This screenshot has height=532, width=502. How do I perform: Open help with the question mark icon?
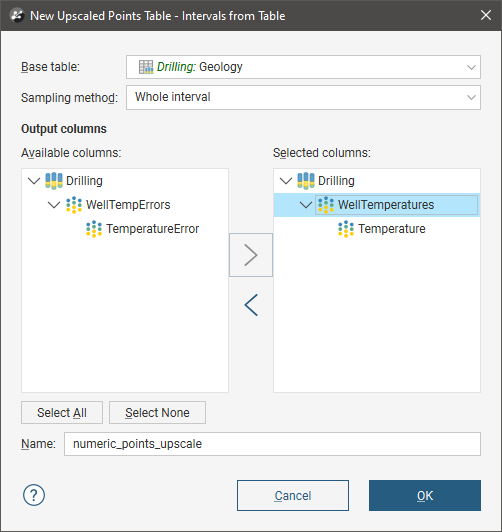pos(34,495)
